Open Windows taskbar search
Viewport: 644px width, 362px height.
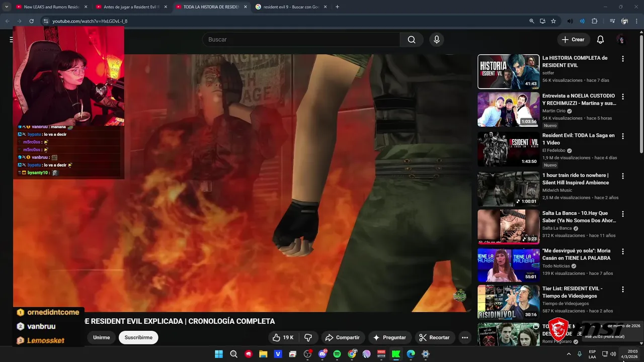point(233,354)
